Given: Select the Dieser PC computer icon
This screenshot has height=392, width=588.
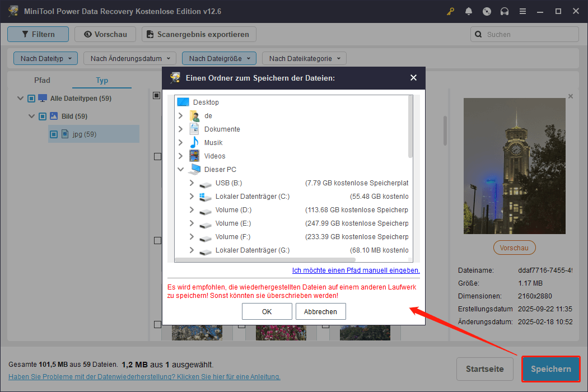Looking at the screenshot, I should (194, 170).
